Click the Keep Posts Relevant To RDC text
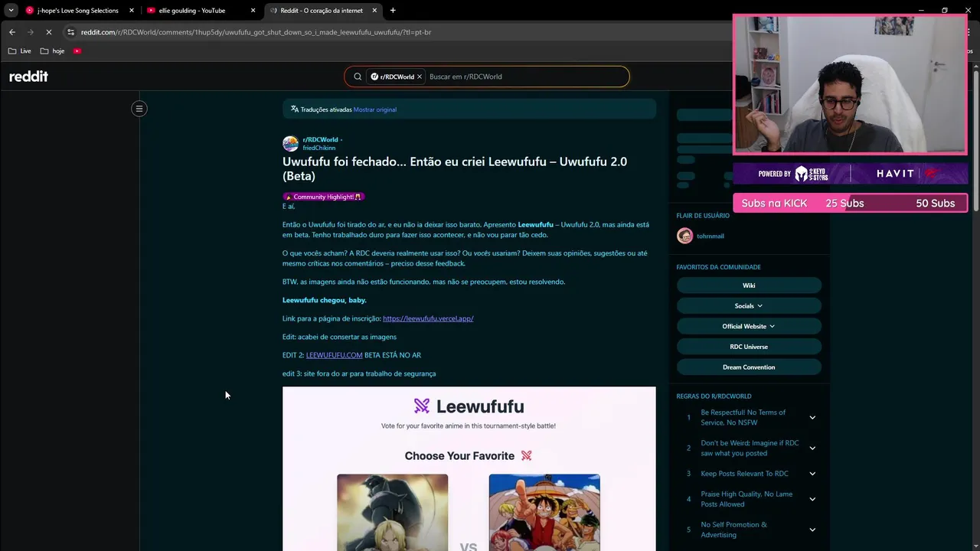 pos(744,474)
